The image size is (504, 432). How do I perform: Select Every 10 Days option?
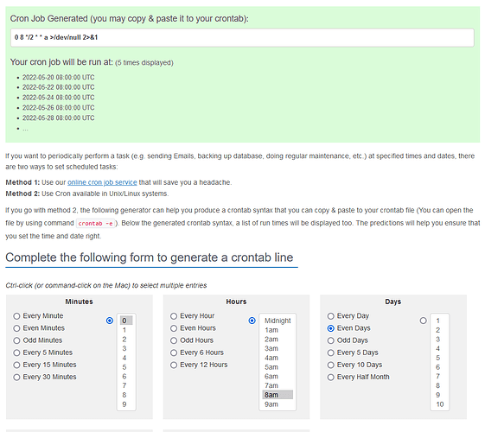(331, 365)
